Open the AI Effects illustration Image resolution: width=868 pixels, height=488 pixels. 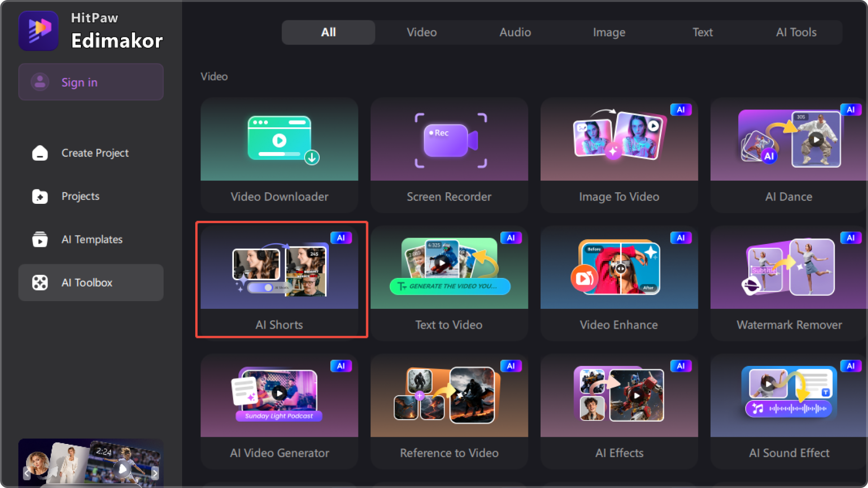click(x=619, y=394)
